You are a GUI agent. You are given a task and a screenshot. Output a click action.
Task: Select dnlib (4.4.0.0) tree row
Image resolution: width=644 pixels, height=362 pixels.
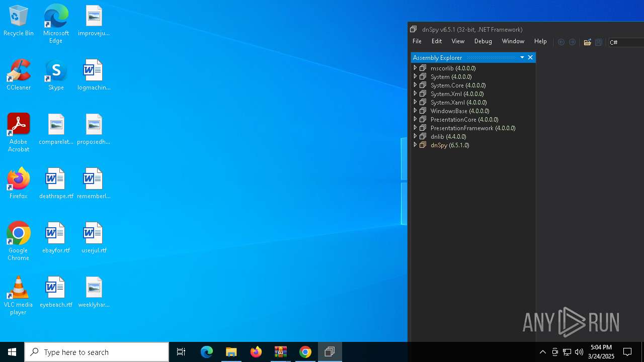(x=448, y=136)
